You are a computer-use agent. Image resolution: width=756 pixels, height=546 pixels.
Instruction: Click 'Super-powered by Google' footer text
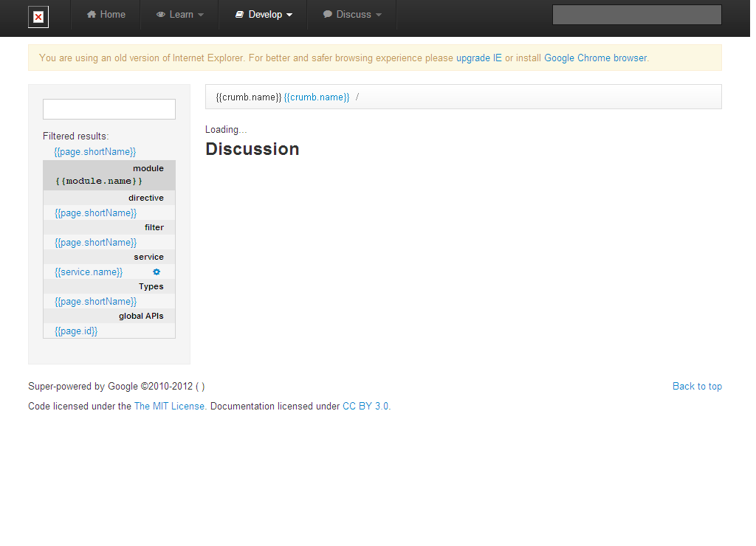[x=83, y=386]
